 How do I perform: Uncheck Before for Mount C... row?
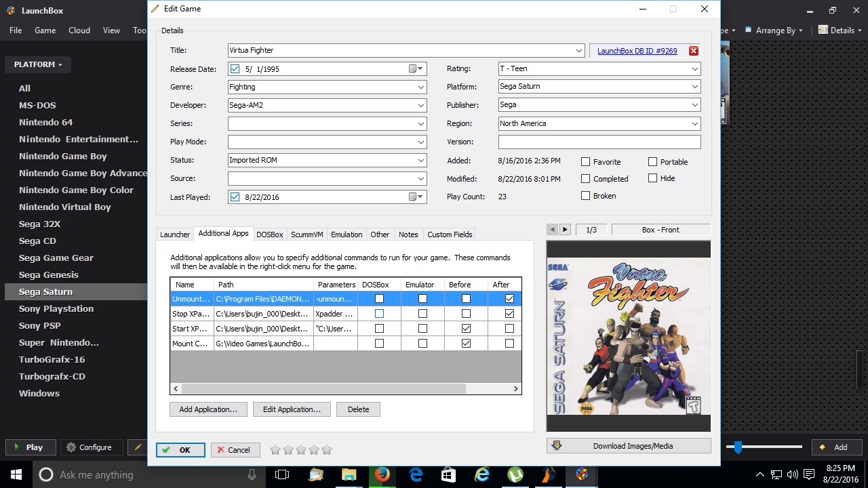tap(466, 344)
